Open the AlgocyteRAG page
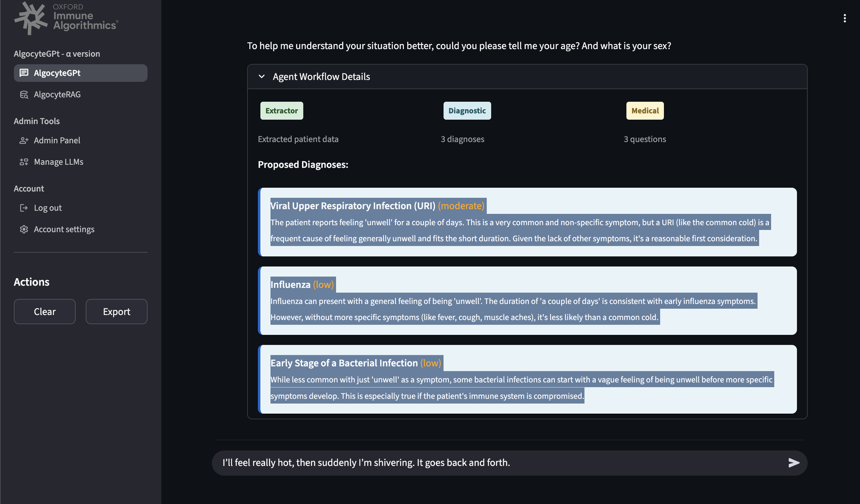The width and height of the screenshot is (860, 504). [x=57, y=95]
